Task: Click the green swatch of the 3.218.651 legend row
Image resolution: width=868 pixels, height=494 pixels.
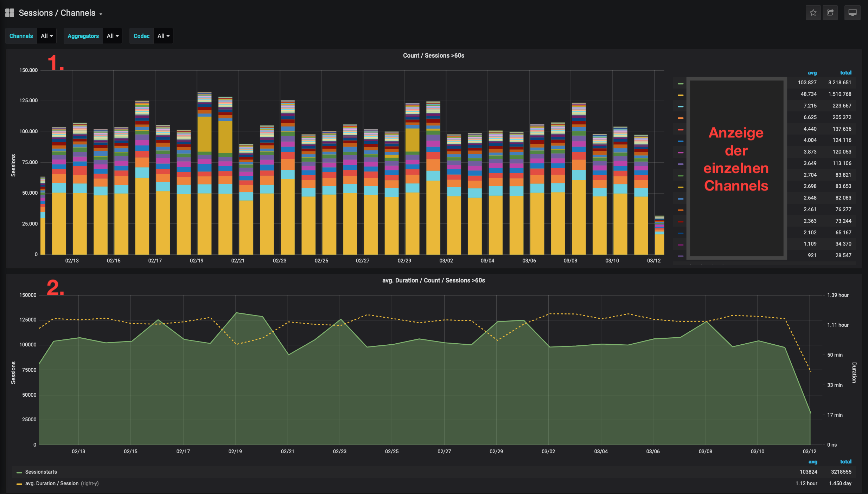Action: click(681, 84)
